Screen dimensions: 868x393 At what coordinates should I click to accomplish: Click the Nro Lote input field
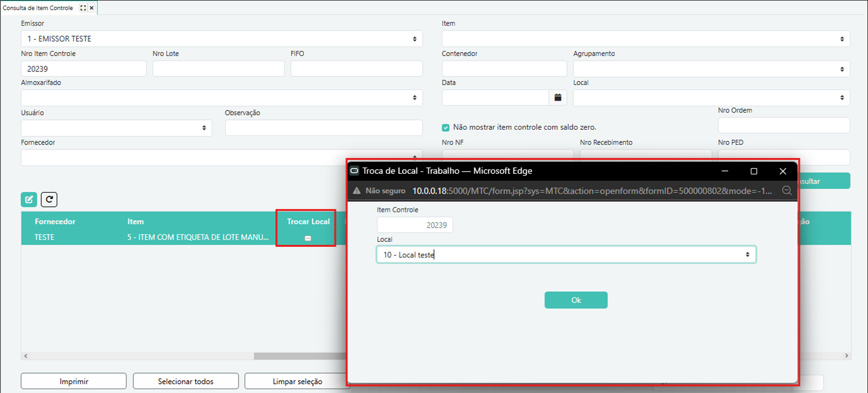point(218,69)
